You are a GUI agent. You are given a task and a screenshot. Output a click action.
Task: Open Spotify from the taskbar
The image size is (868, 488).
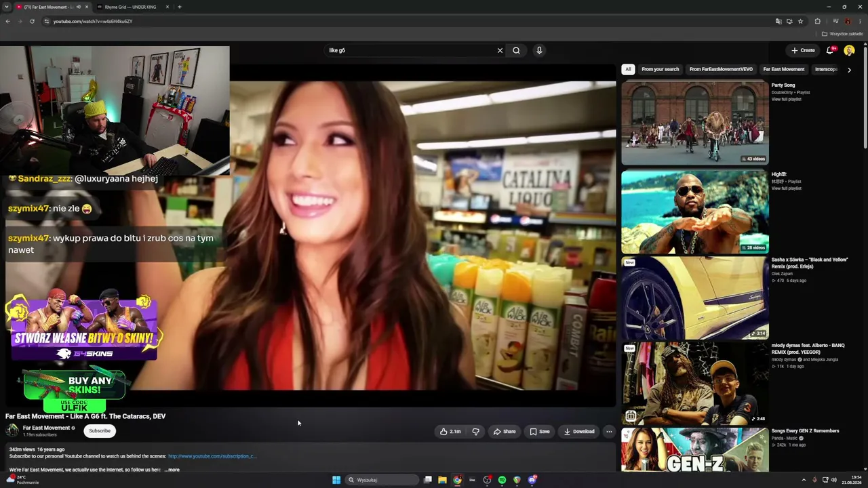point(502,480)
